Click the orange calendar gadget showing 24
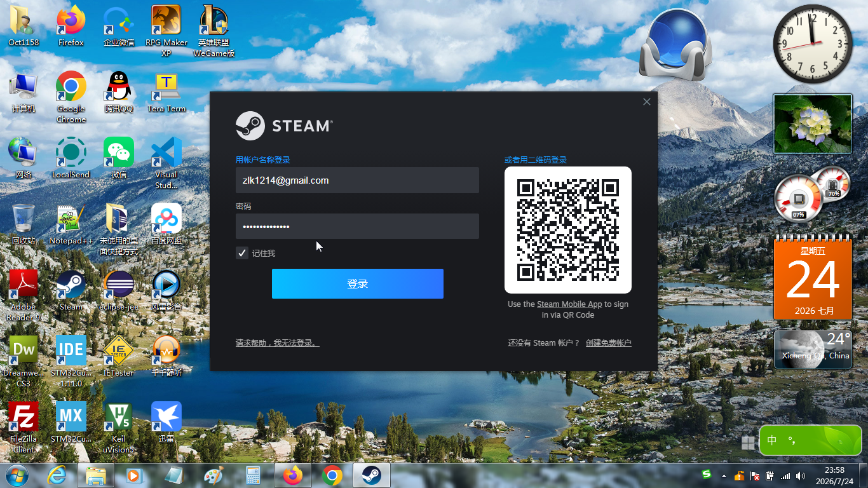The width and height of the screenshot is (868, 488). 813,277
